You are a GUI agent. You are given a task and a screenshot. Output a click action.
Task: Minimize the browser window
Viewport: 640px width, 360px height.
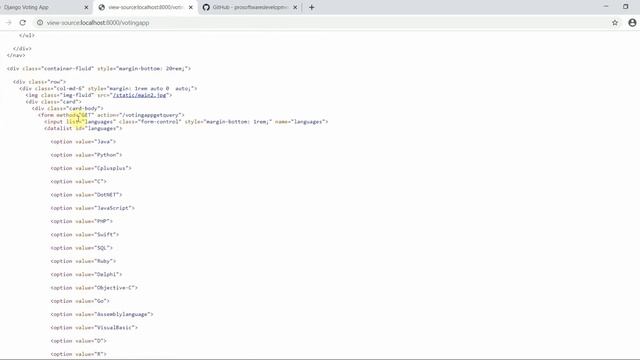click(x=606, y=7)
